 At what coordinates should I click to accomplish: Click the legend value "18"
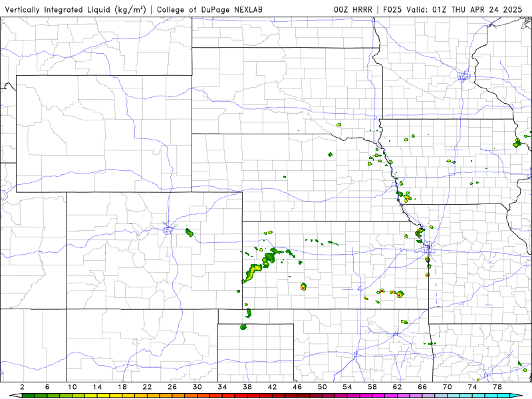coord(122,387)
